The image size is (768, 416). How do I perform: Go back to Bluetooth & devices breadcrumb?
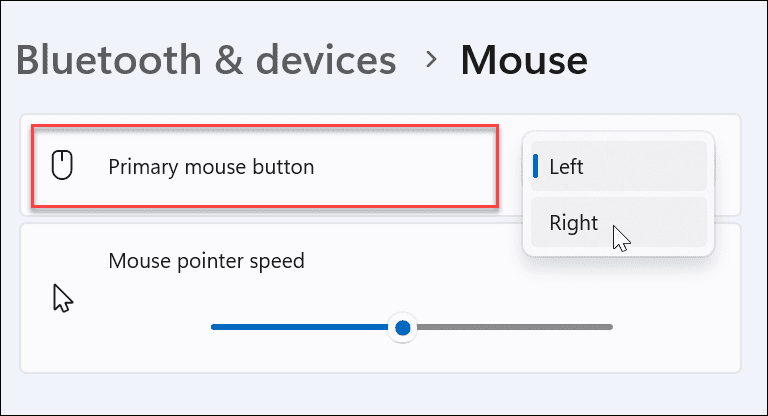click(x=206, y=61)
